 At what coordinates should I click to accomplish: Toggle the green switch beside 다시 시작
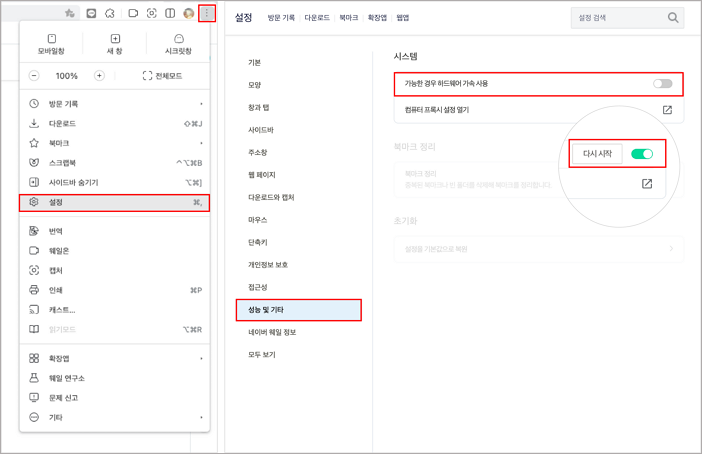click(x=642, y=154)
